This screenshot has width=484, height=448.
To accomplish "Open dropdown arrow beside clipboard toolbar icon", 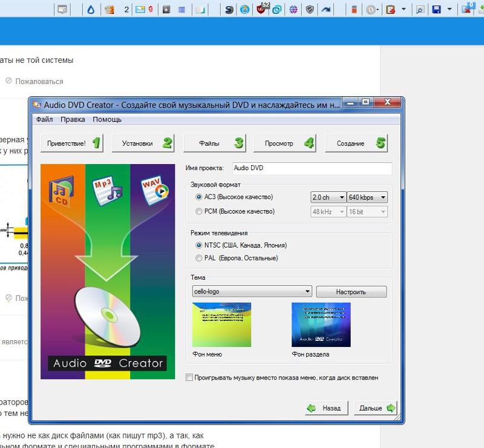I will coord(404,9).
